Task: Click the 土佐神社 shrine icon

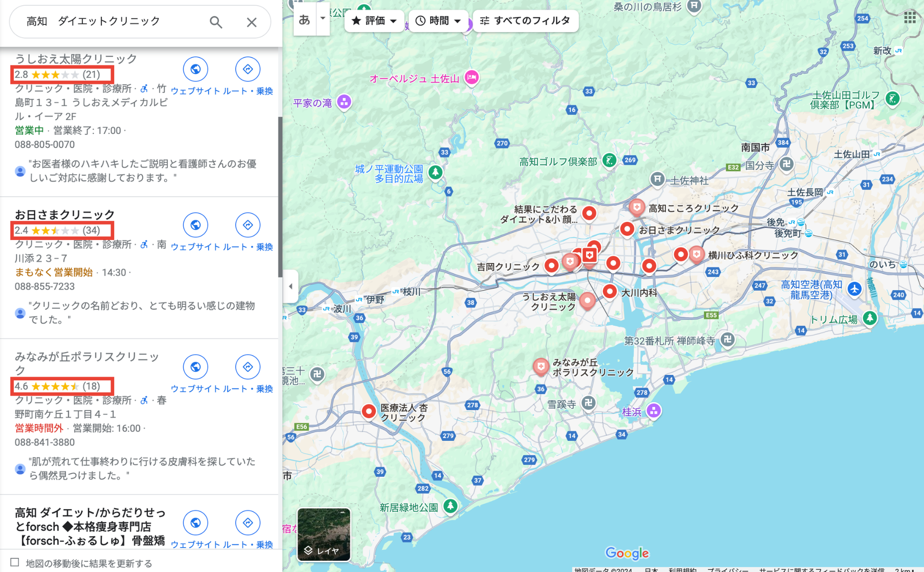Action: [657, 180]
